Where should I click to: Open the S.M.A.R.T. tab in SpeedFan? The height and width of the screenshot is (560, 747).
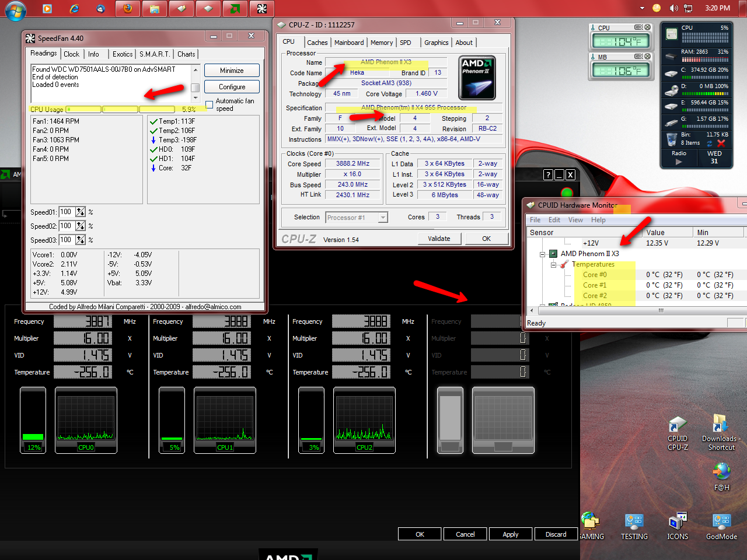(155, 54)
